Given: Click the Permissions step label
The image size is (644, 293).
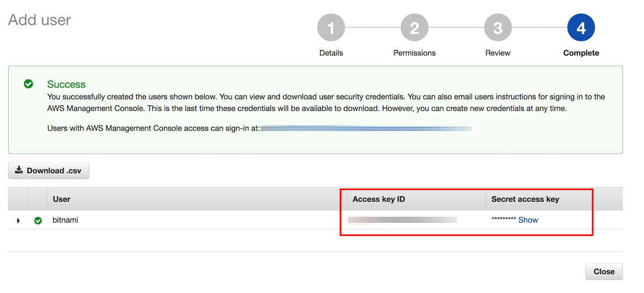Looking at the screenshot, I should [x=414, y=53].
